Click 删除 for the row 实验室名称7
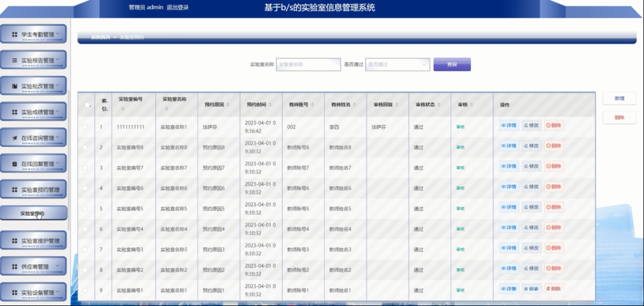Viewport: 644px width, 306px height. (554, 166)
